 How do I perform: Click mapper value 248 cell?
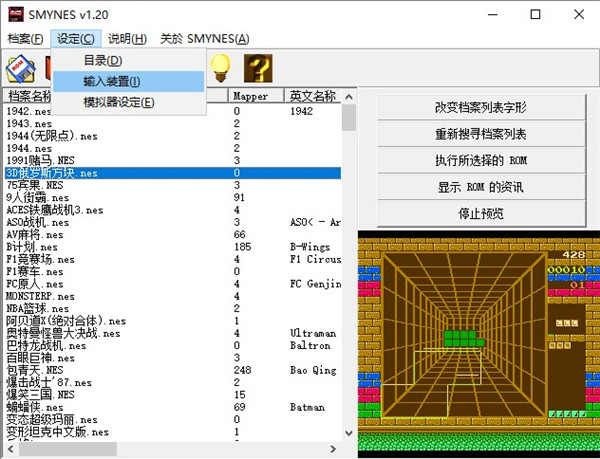click(243, 370)
